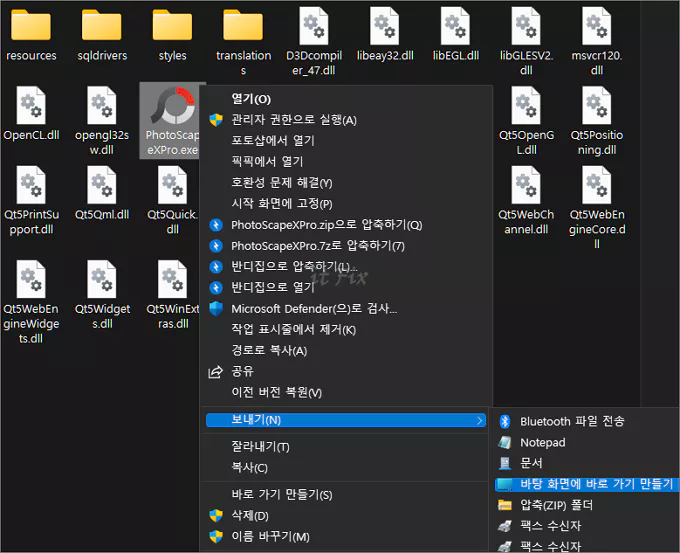Select Qt5WebEngineWidgets.dll file
Screen dimensions: 680x553
(31, 302)
